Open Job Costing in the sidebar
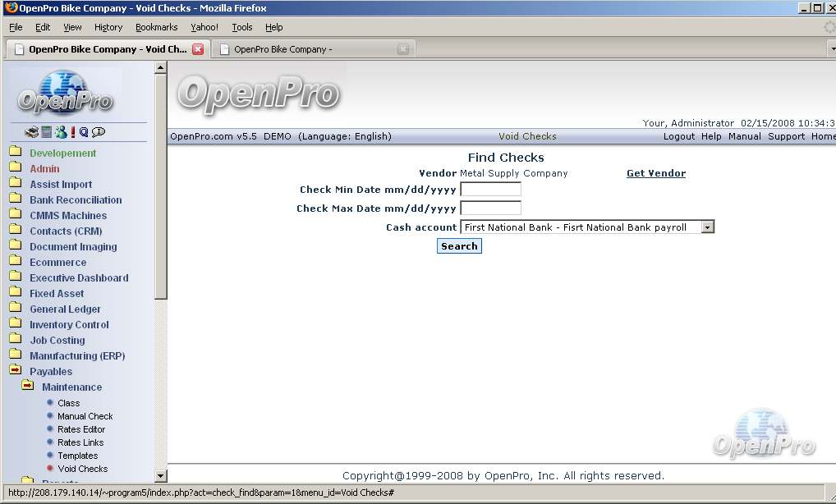Screen dimensions: 836x504 pyautogui.click(x=57, y=340)
